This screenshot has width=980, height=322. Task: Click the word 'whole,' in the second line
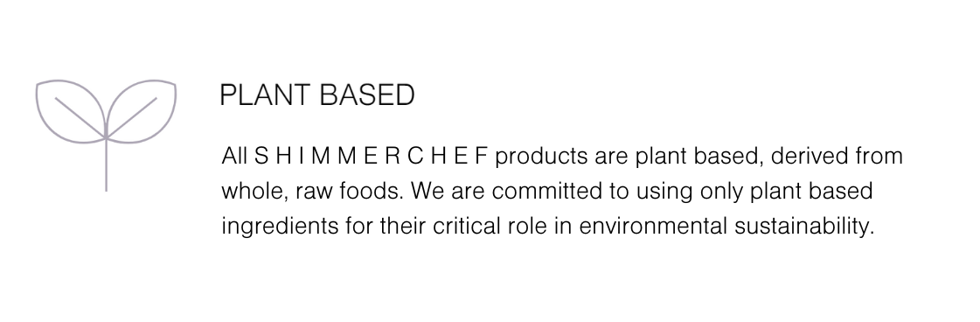click(255, 191)
